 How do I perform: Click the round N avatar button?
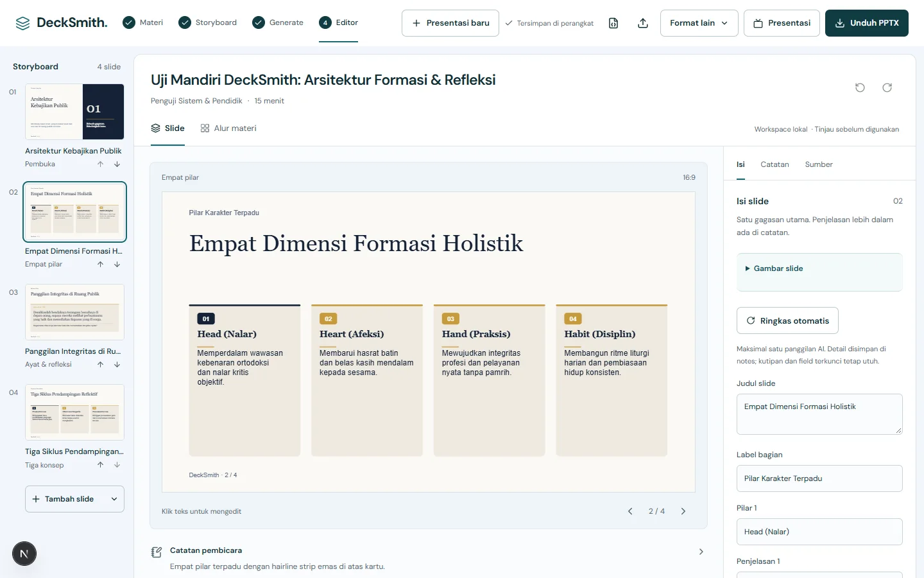point(24,554)
